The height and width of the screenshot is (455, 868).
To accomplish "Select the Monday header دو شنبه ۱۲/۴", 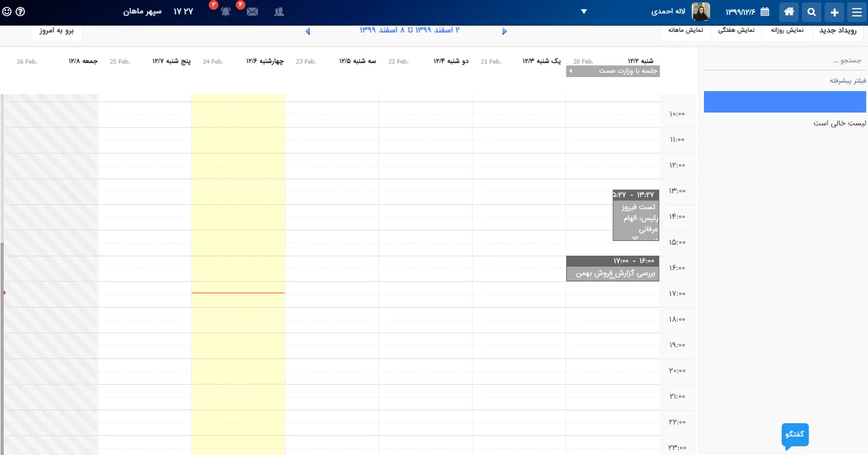I will (451, 61).
